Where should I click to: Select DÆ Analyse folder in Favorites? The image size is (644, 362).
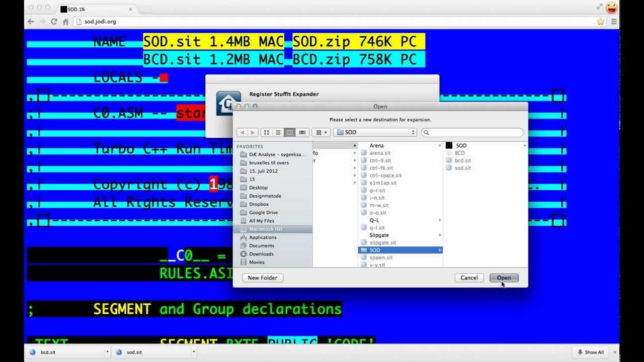274,154
